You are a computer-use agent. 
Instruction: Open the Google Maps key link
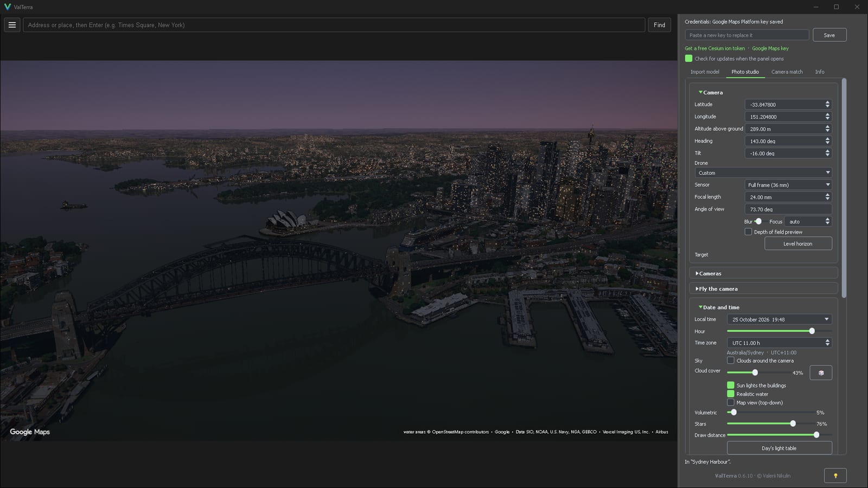[770, 48]
